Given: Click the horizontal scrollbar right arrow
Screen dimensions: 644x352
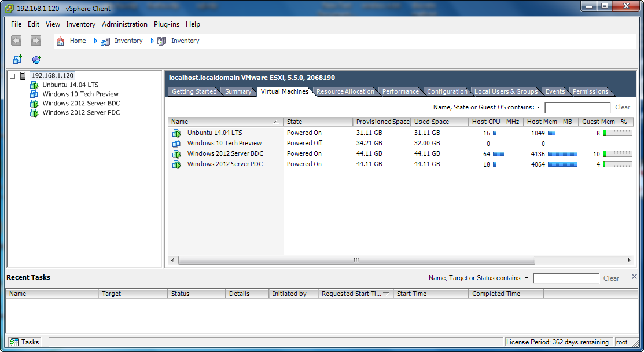Looking at the screenshot, I should [x=629, y=261].
